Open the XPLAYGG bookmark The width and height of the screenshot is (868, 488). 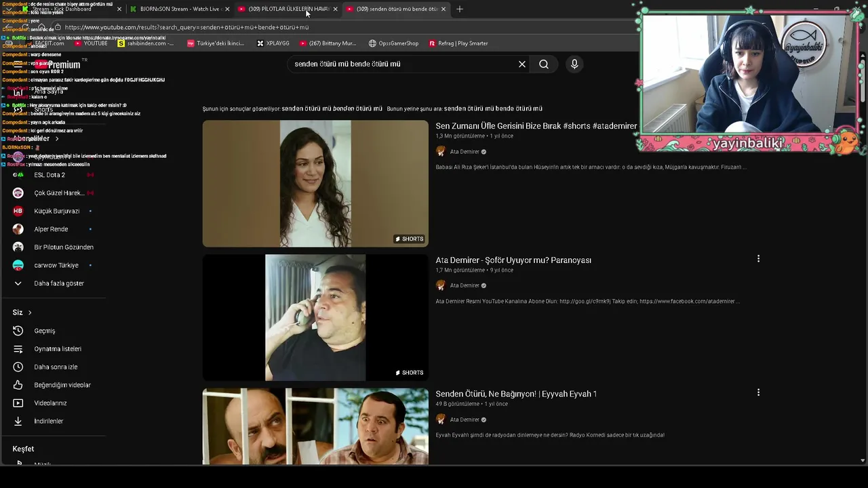[273, 43]
